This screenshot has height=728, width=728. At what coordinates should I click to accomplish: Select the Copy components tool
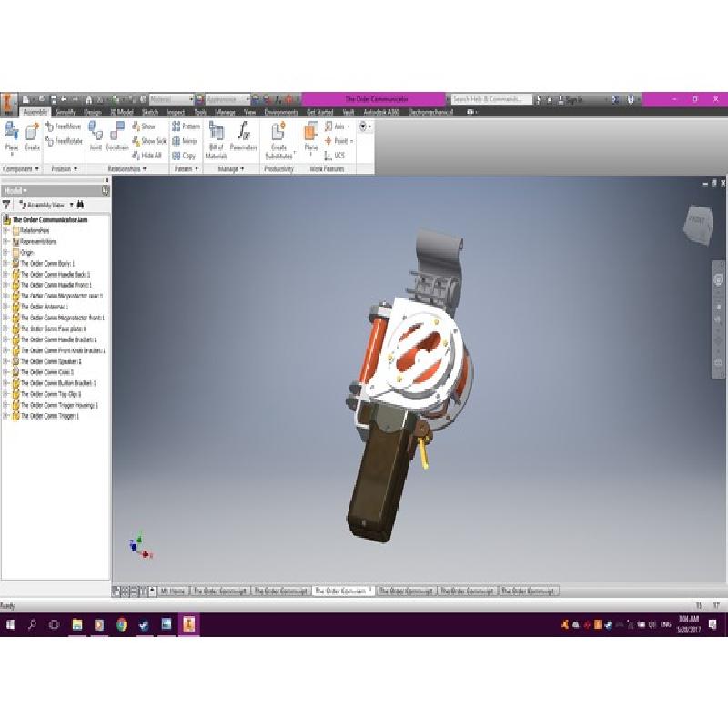point(184,156)
